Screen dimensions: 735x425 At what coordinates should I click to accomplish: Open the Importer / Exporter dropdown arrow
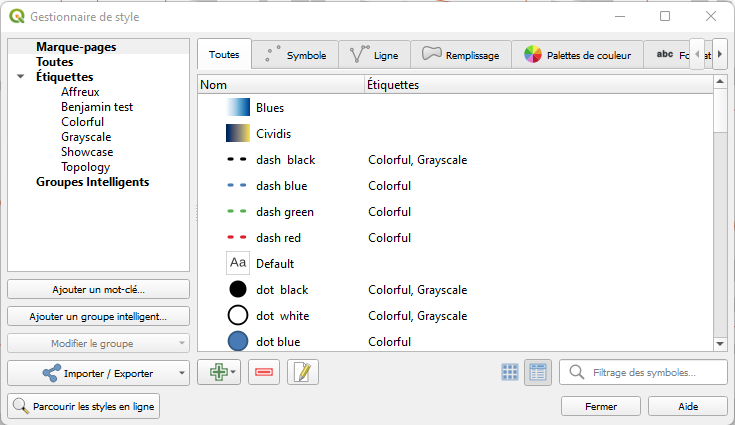[x=182, y=373]
